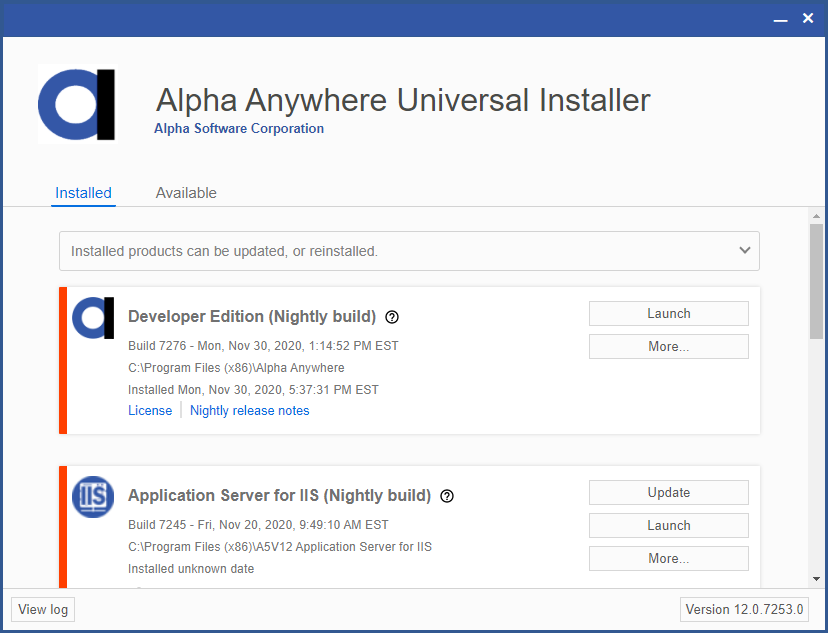Open the Nightly release notes link

click(250, 410)
